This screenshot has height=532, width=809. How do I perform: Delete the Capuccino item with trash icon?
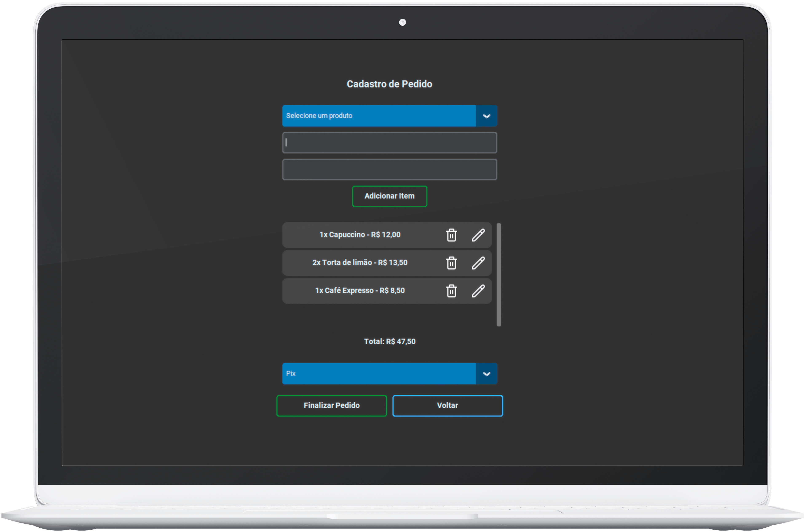451,235
